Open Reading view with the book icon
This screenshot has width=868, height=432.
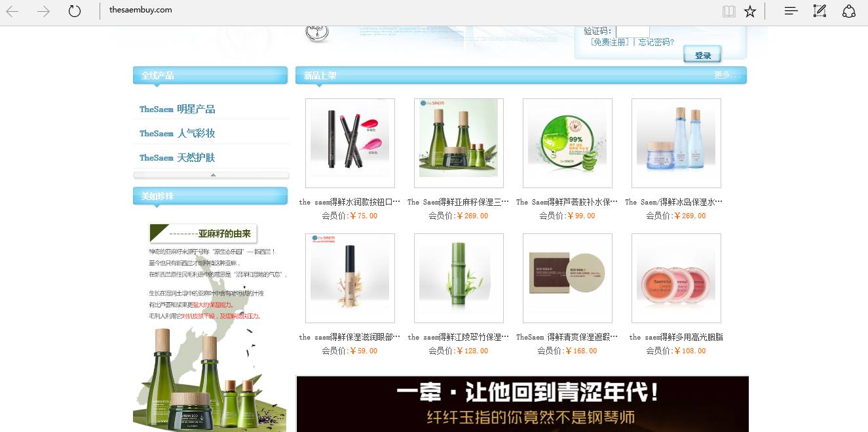(x=728, y=10)
